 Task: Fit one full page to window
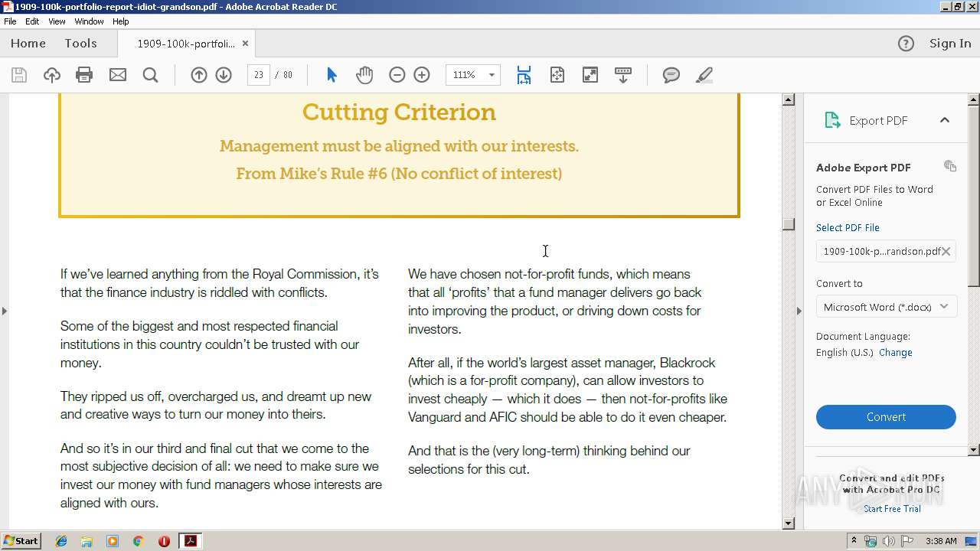tap(557, 75)
